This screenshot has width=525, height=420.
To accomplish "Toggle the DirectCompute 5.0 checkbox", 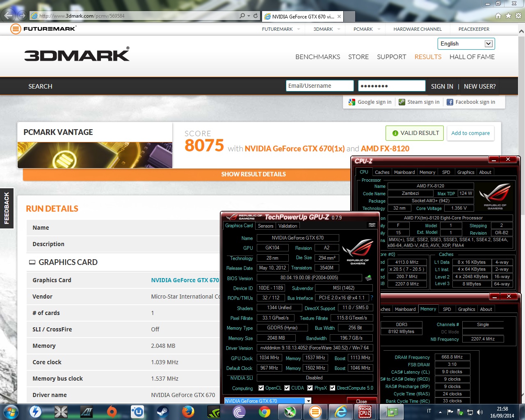I will tap(333, 388).
